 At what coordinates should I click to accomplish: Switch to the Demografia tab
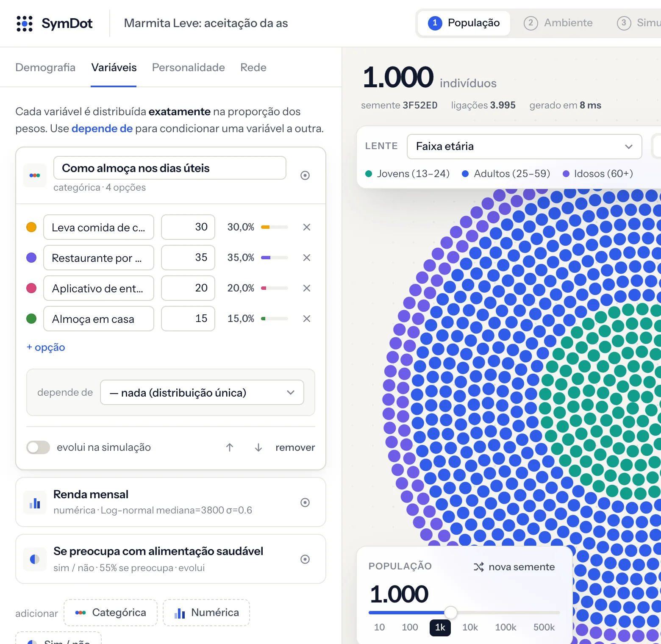pos(45,67)
